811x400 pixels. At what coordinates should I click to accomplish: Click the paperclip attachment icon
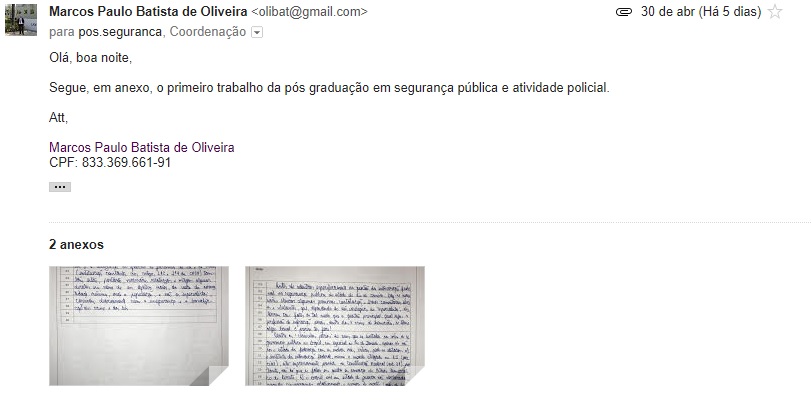624,12
